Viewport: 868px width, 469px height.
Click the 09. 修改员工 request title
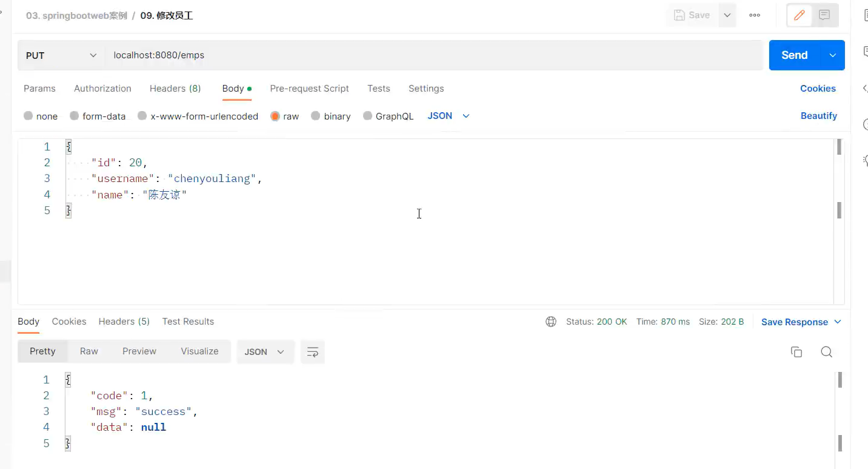167,16
